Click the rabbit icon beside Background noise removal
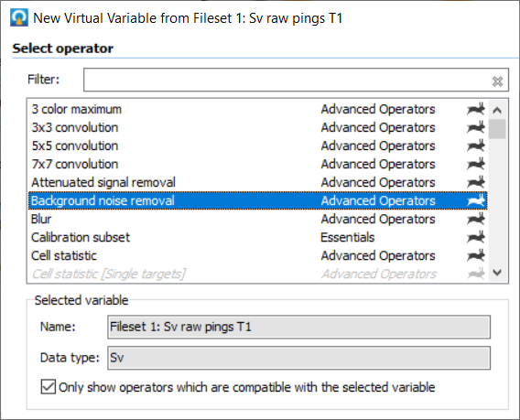Screen dimensions: 520x420 [476, 200]
